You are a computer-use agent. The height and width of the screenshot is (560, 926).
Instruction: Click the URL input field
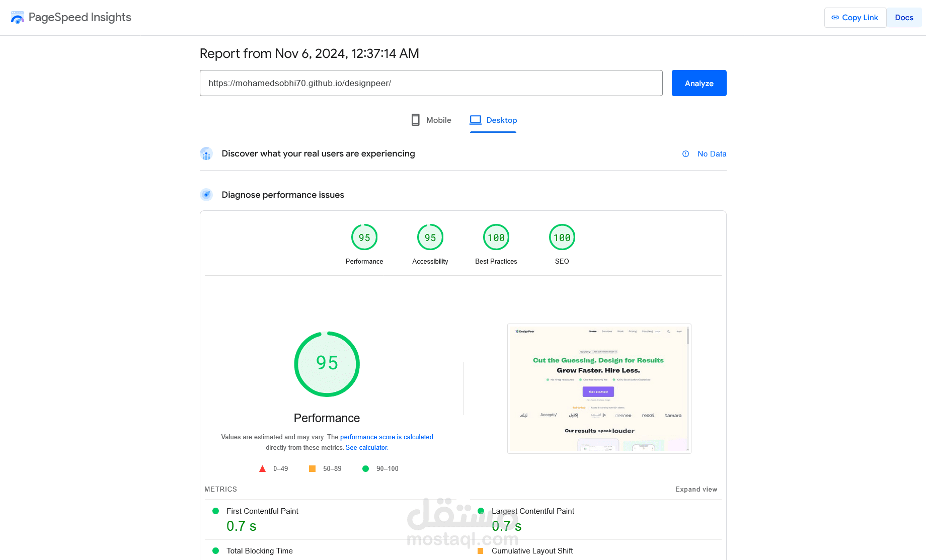click(x=431, y=83)
